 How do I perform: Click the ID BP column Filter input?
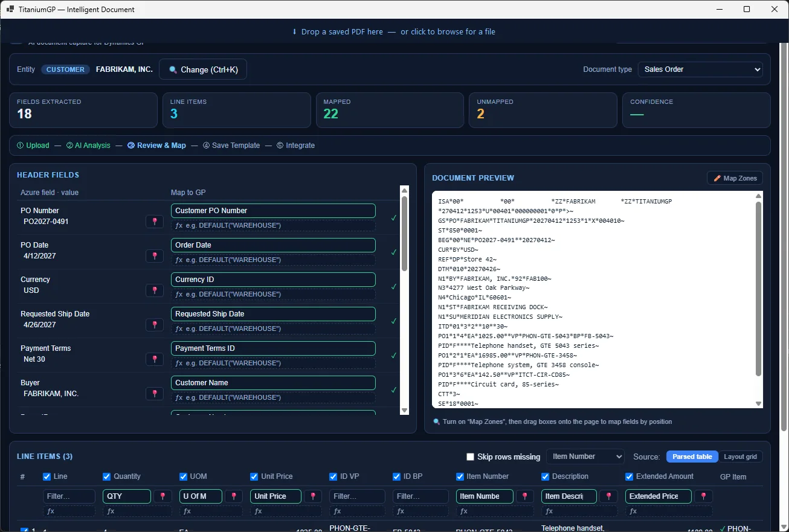pyautogui.click(x=420, y=496)
